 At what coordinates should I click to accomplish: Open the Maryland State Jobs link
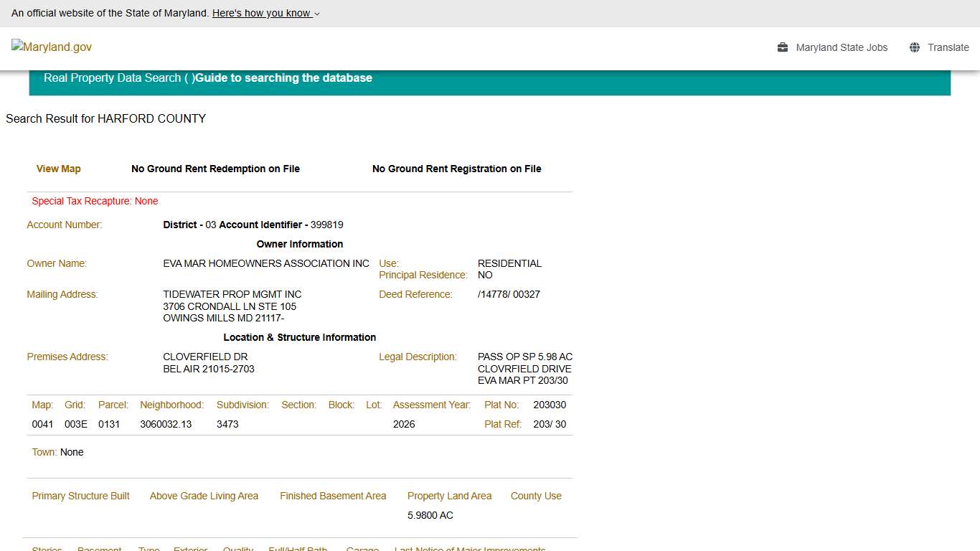(x=842, y=47)
